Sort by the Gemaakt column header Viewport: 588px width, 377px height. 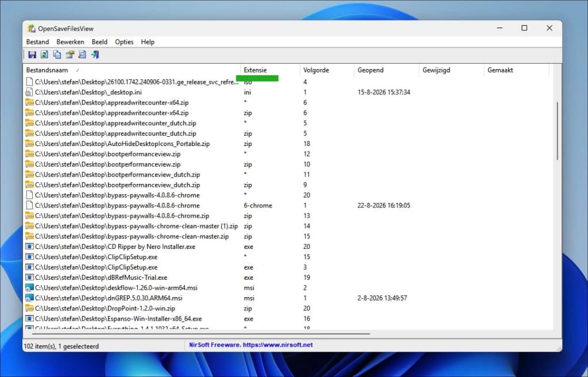pyautogui.click(x=516, y=70)
